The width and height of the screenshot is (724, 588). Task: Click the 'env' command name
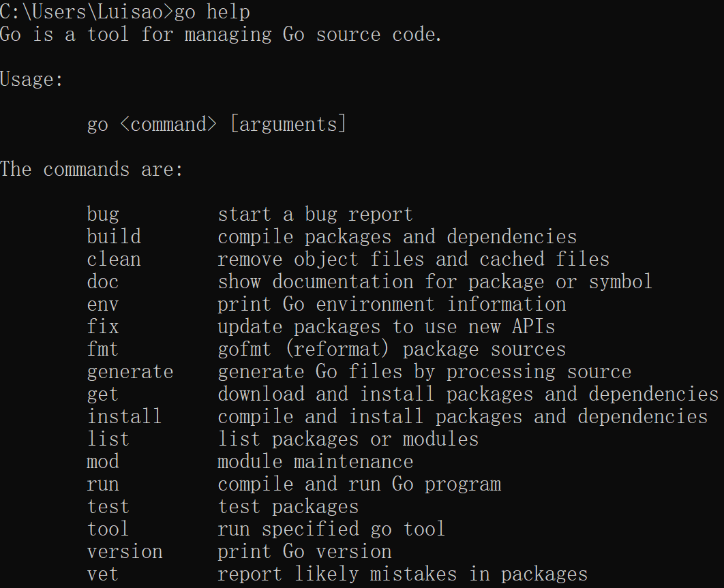(103, 305)
